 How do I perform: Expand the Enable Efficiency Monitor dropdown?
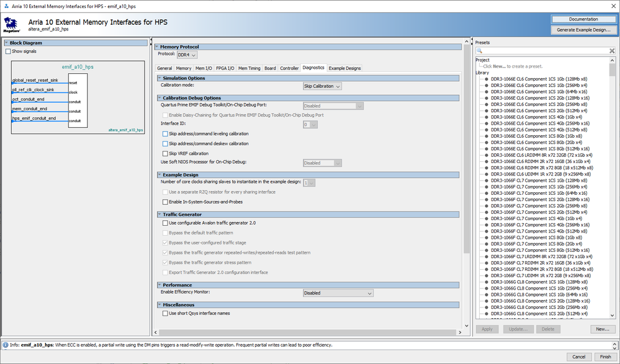pyautogui.click(x=338, y=293)
